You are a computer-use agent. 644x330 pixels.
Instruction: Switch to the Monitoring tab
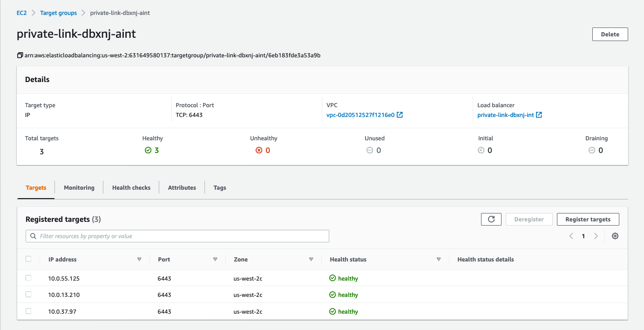click(79, 188)
